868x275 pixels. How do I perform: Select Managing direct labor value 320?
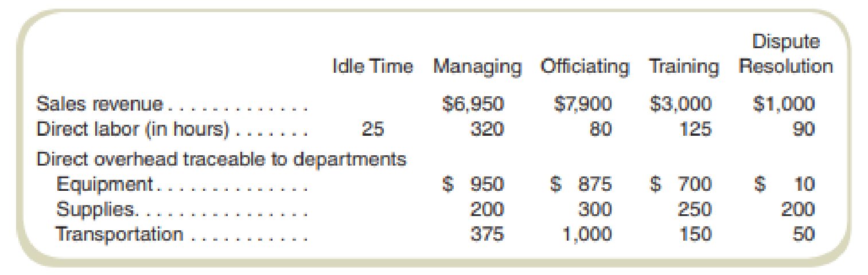487,129
